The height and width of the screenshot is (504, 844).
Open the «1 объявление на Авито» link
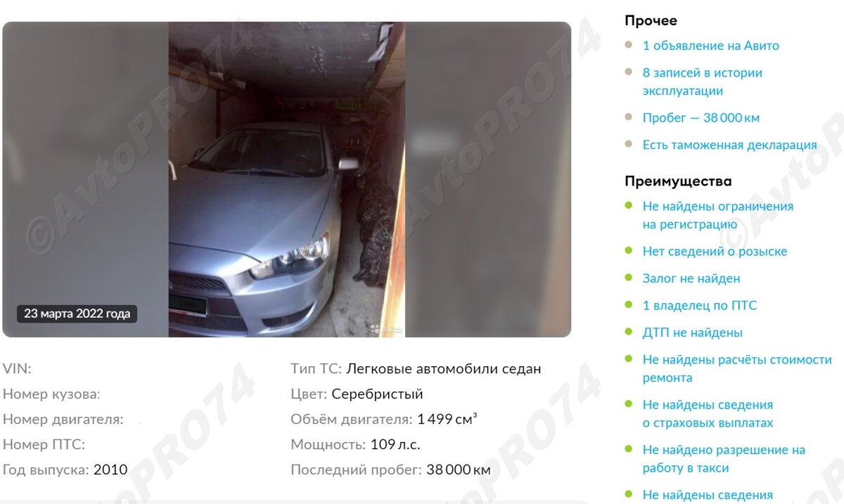coord(710,46)
